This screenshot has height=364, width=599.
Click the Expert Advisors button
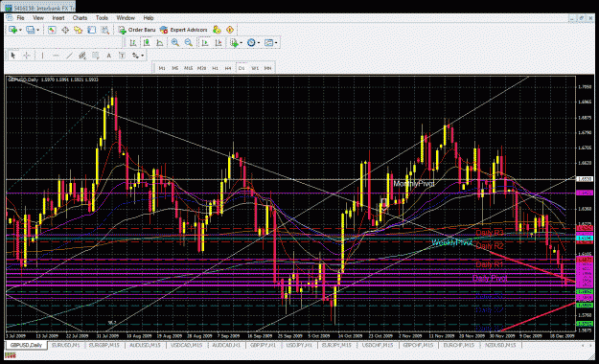(x=184, y=30)
